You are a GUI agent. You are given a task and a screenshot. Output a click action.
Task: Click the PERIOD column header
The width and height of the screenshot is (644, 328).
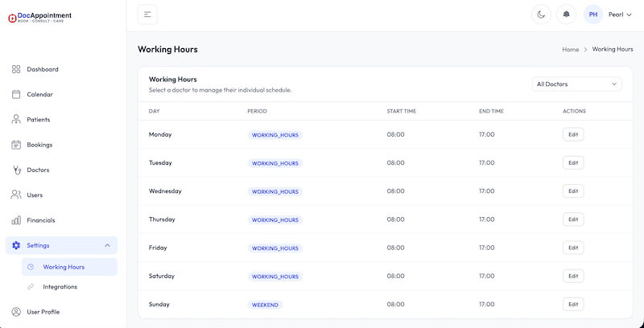coord(257,111)
